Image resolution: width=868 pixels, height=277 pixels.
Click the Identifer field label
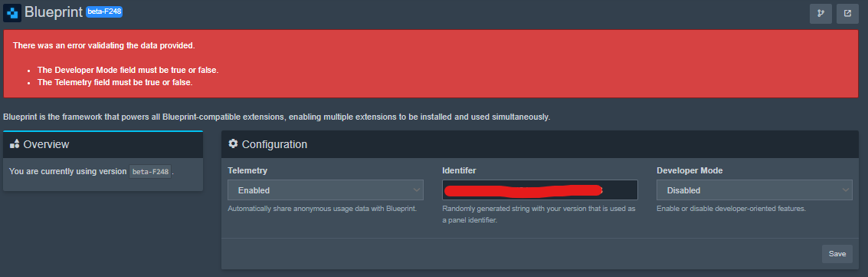pyautogui.click(x=460, y=170)
